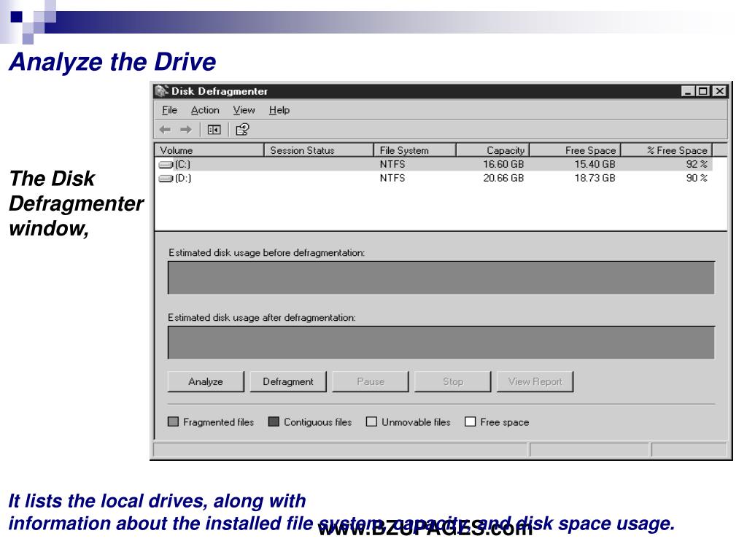The image size is (747, 560).
Task: Click the Forward arrow toolbar icon
Action: coord(186,130)
